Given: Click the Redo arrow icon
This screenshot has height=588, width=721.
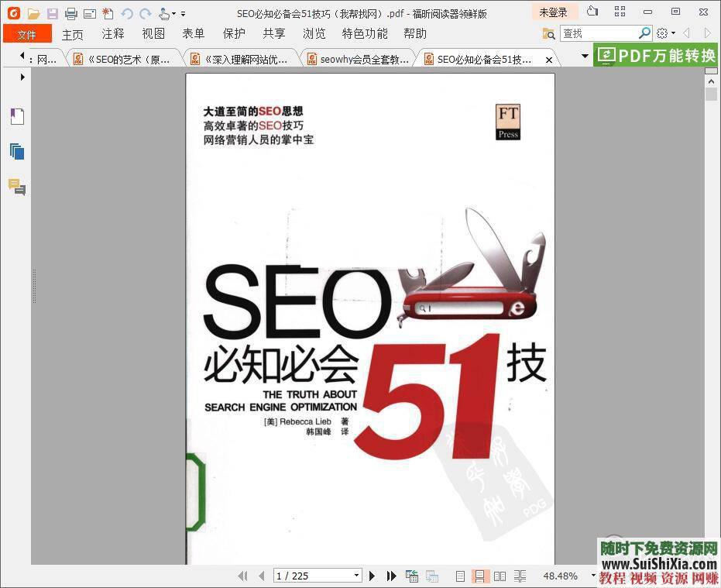Looking at the screenshot, I should (146, 13).
